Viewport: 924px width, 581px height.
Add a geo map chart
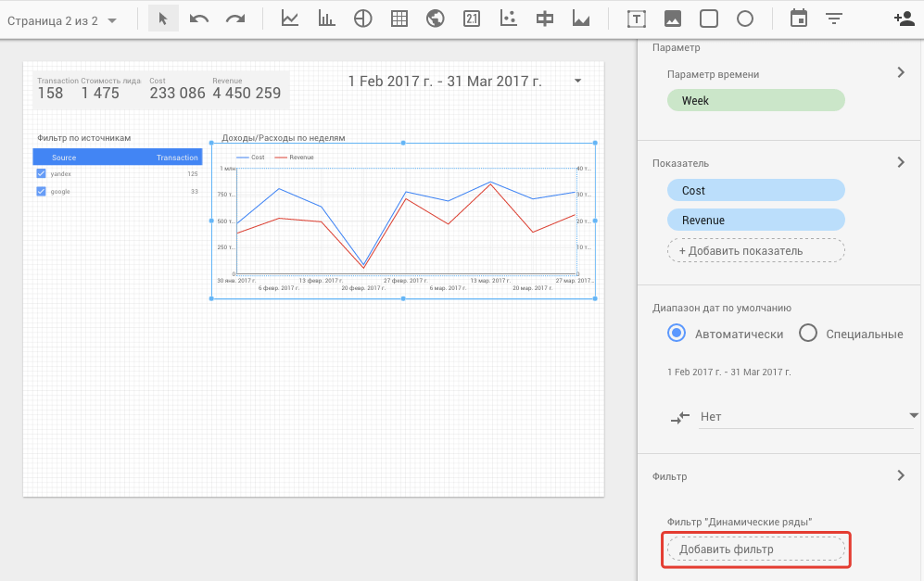pyautogui.click(x=435, y=19)
